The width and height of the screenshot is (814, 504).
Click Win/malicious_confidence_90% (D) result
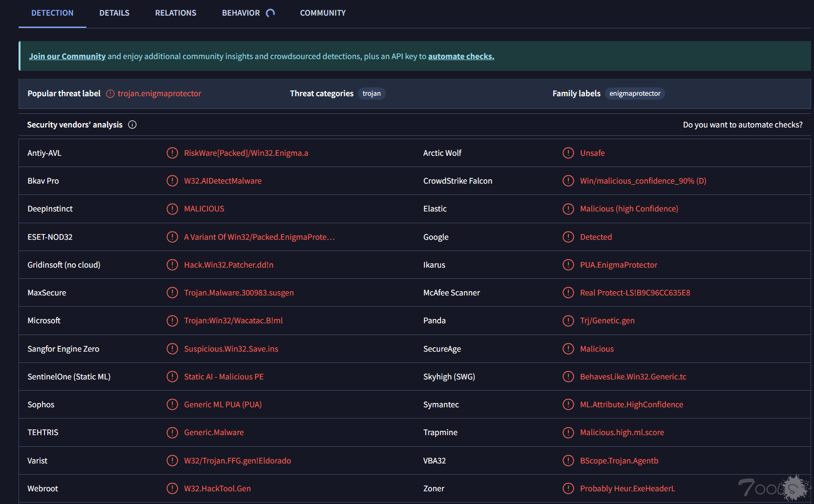click(x=643, y=181)
